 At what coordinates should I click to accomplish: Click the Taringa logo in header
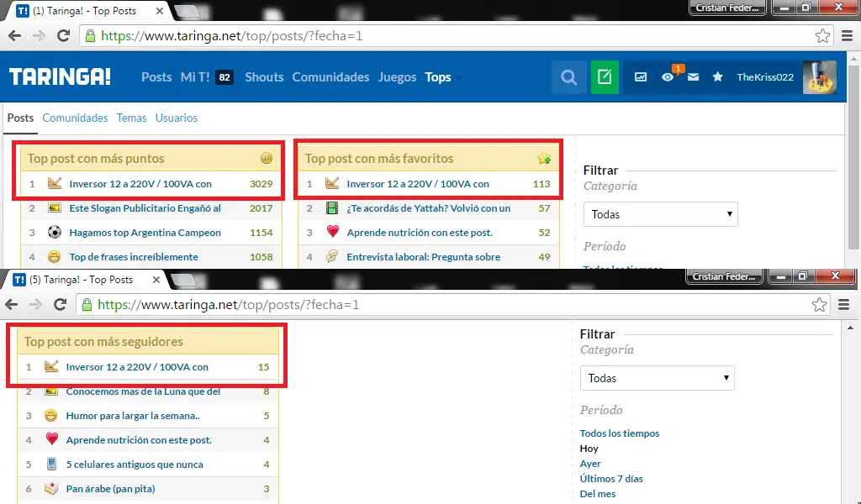click(x=60, y=76)
